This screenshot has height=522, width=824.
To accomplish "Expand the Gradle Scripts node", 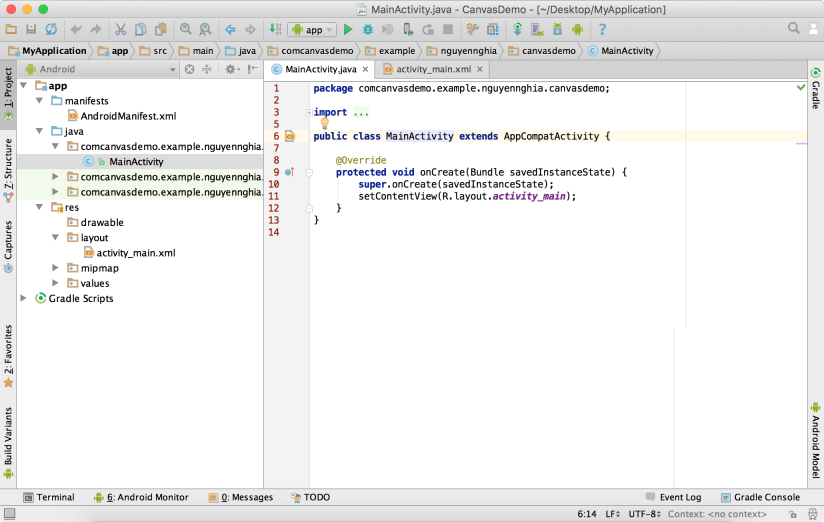I will coord(23,298).
